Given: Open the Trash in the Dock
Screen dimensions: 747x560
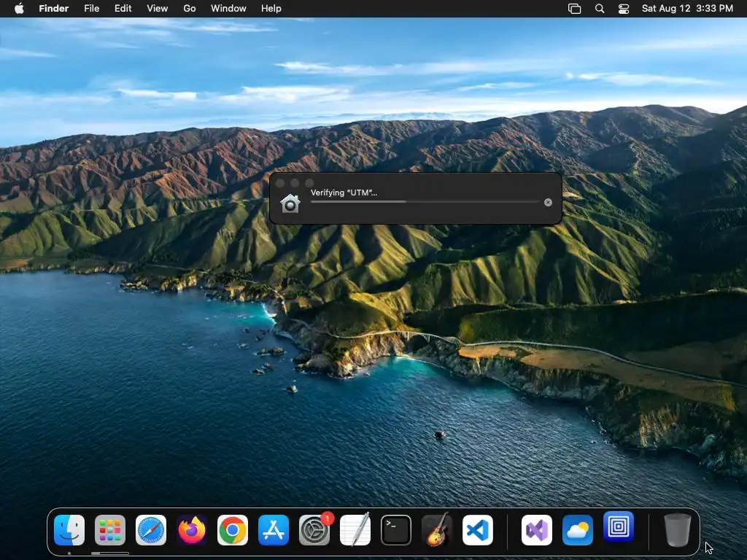Looking at the screenshot, I should (x=678, y=530).
